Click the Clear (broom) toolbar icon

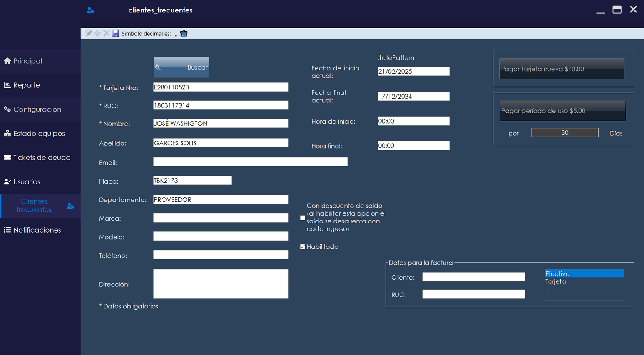(x=184, y=33)
